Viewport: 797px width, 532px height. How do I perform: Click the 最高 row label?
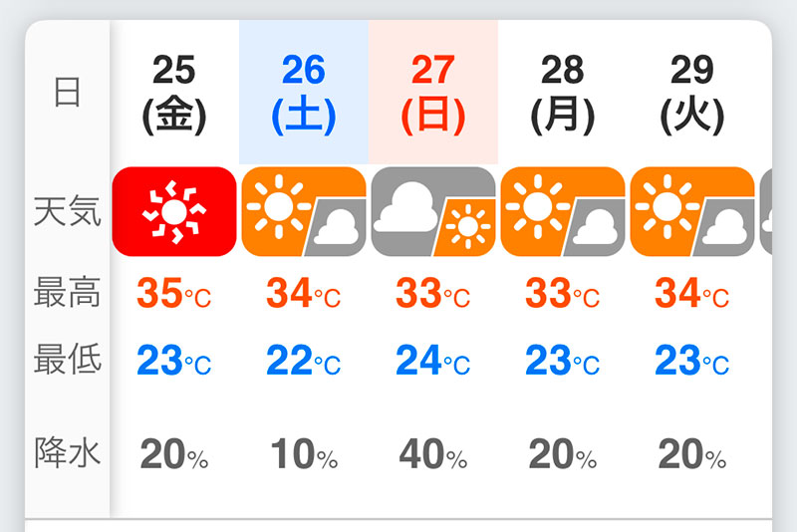pos(67,294)
